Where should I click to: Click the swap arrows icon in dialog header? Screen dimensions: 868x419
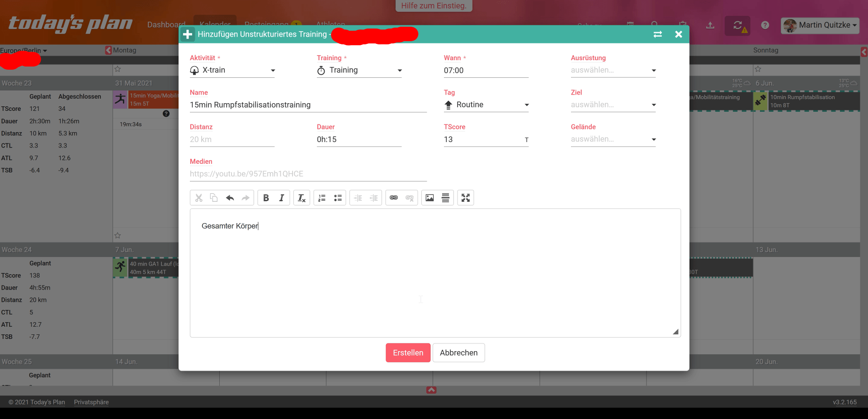658,34
